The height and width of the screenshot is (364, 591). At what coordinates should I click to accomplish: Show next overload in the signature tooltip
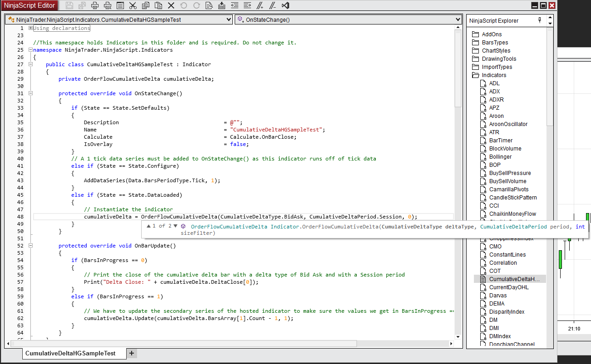pos(176,226)
